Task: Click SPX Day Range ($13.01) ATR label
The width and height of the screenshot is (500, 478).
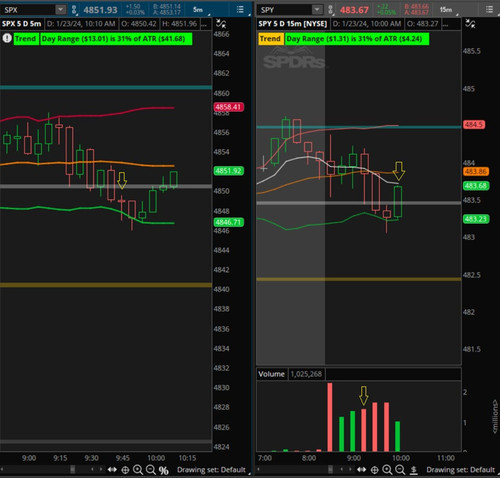Action: click(116, 39)
